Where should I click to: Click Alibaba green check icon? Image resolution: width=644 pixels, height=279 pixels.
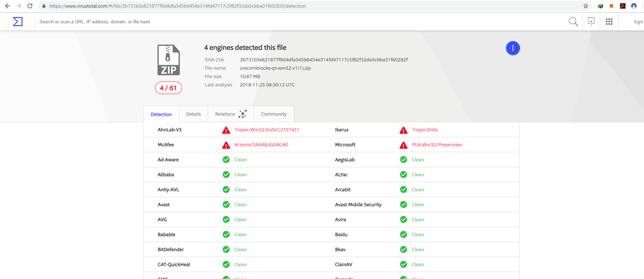click(226, 175)
